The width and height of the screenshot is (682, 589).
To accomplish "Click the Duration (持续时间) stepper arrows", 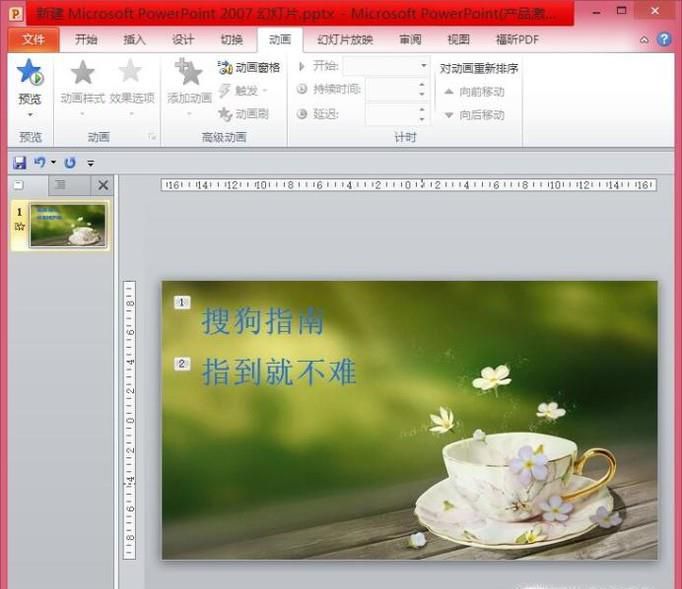I will coord(421,89).
